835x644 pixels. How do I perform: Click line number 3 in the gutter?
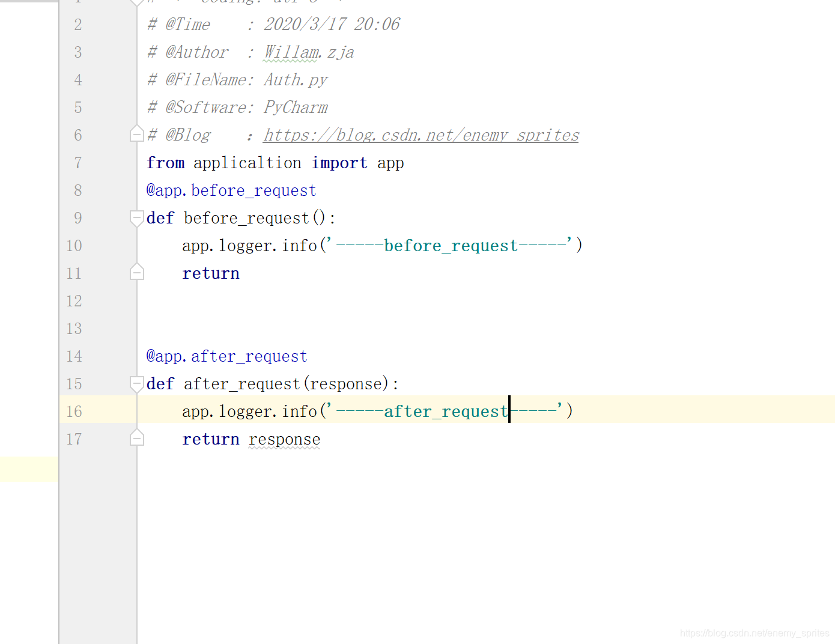coord(78,52)
